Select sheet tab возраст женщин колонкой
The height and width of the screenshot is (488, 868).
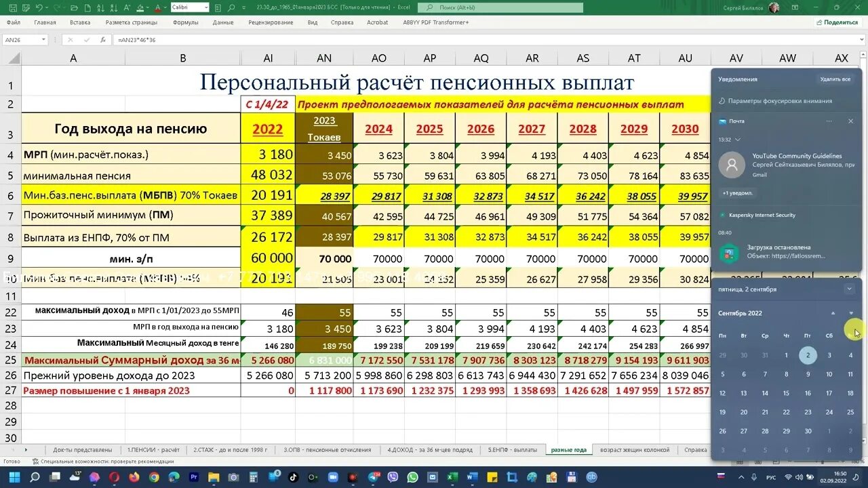click(635, 449)
